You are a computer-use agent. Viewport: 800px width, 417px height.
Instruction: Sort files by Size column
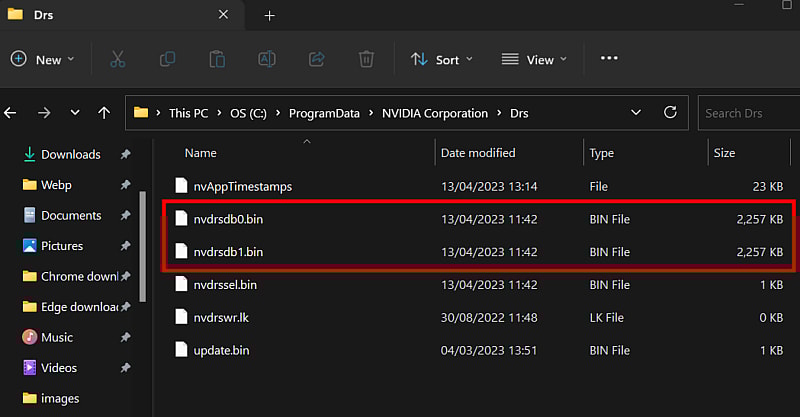point(724,153)
